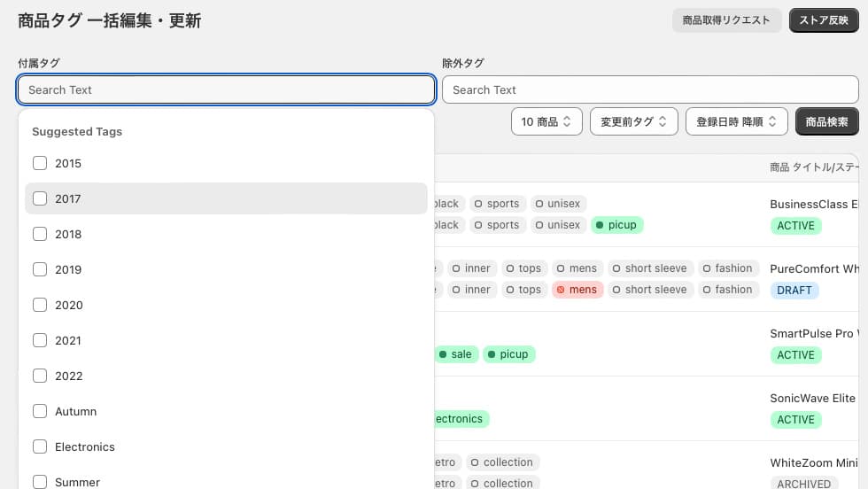Click the 除外タグ search text field
868x489 pixels.
point(649,89)
